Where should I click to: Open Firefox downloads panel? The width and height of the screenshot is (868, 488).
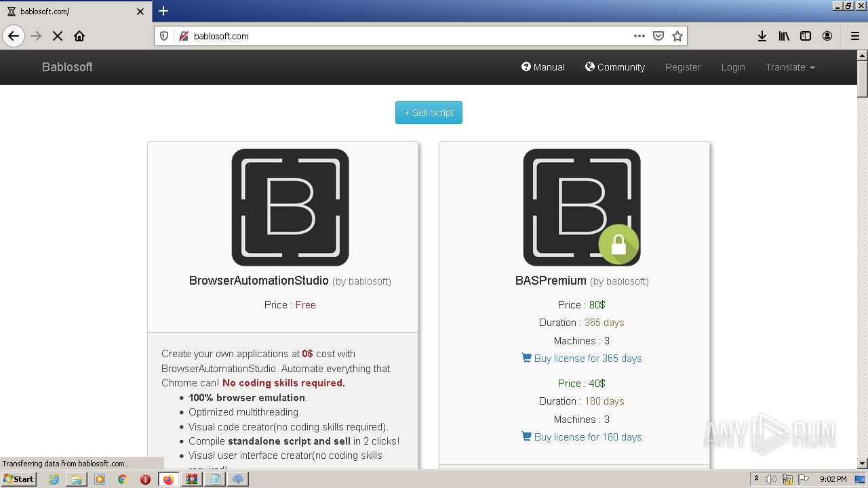pos(762,36)
